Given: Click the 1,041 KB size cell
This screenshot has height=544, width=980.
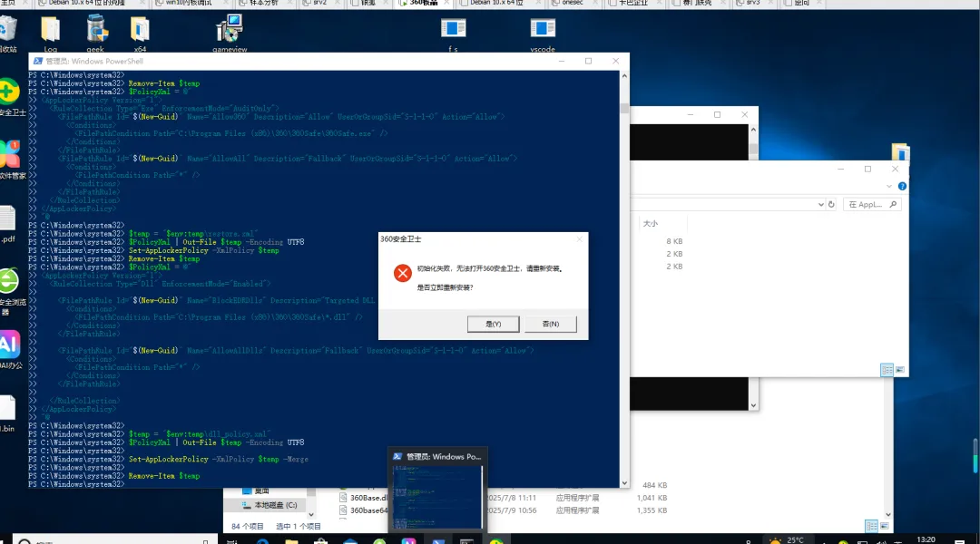Looking at the screenshot, I should point(652,498).
